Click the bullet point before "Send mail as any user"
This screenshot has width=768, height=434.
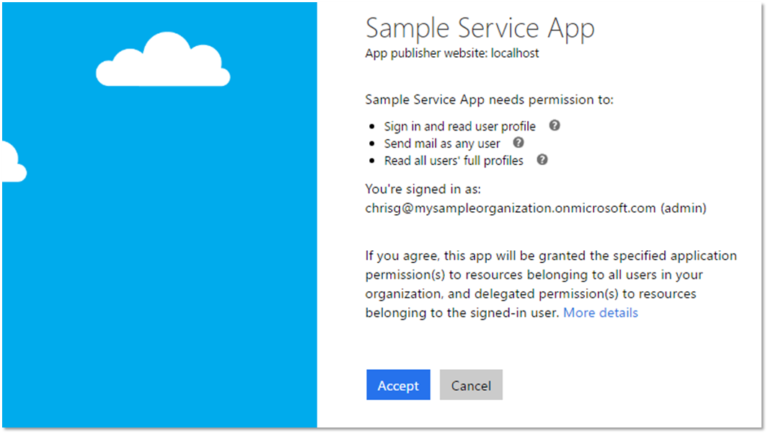(372, 144)
